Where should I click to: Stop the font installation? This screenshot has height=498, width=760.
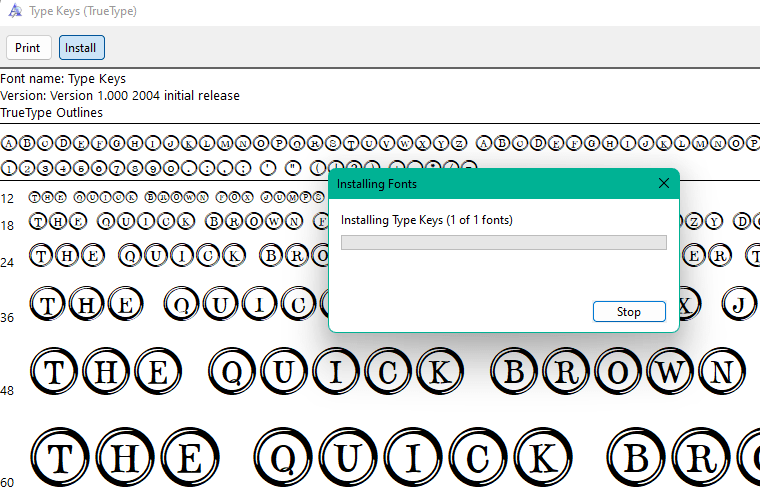[628, 312]
